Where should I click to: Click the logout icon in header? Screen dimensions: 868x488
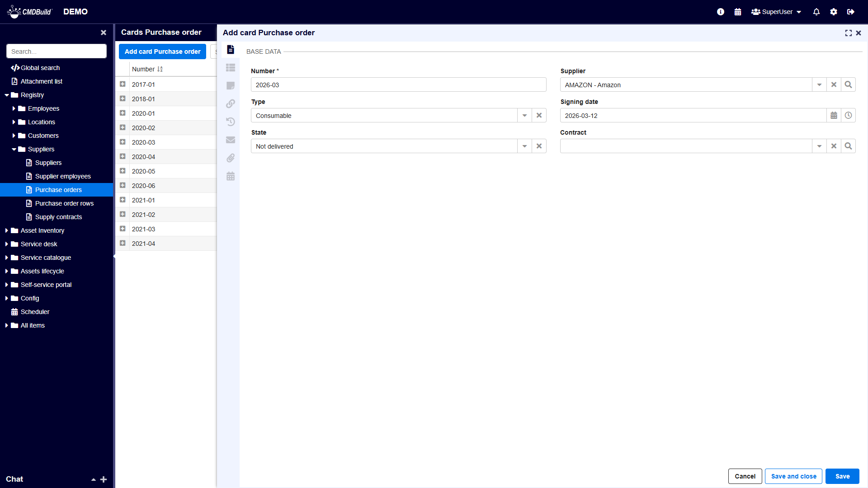click(851, 12)
